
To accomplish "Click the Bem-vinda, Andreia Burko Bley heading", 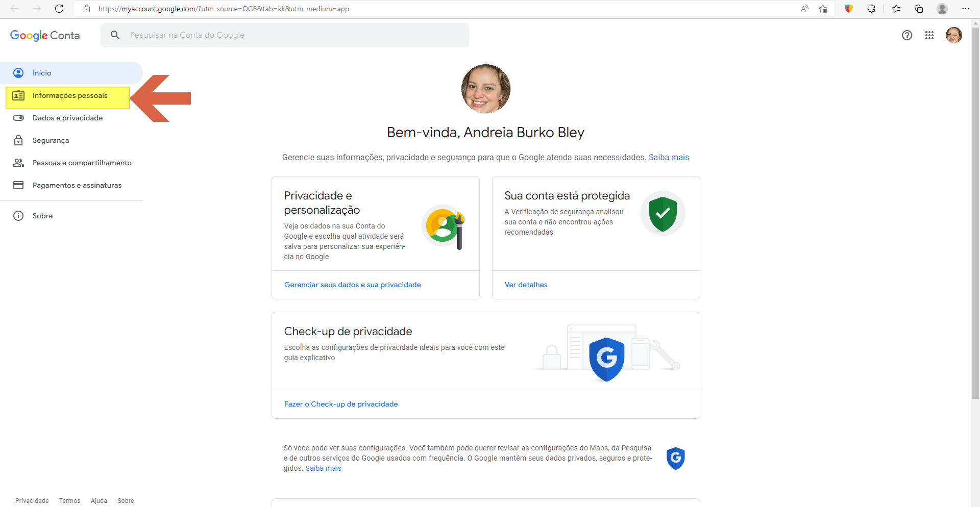I will coord(485,133).
